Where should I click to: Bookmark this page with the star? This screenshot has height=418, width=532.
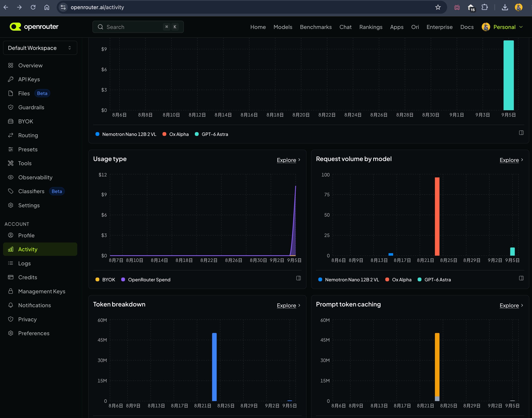pos(438,7)
